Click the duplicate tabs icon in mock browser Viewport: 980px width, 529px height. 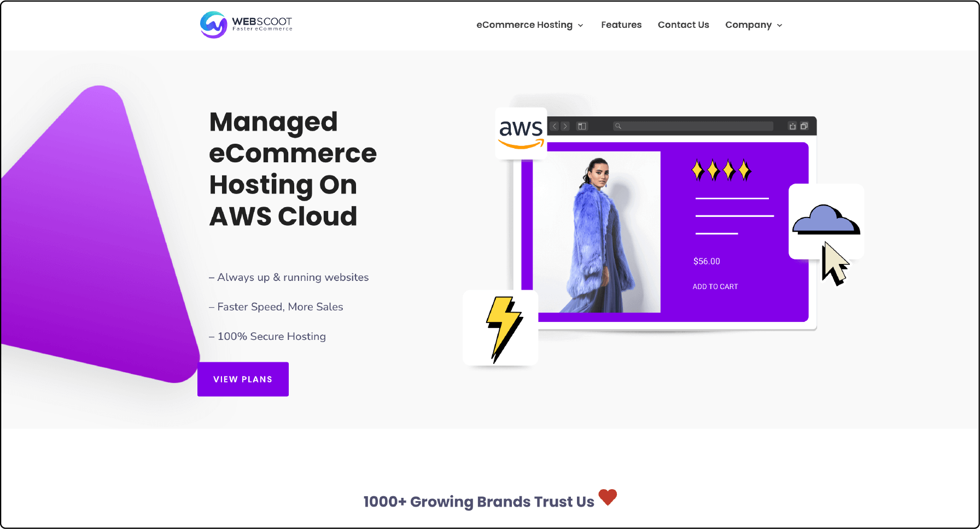tap(804, 126)
